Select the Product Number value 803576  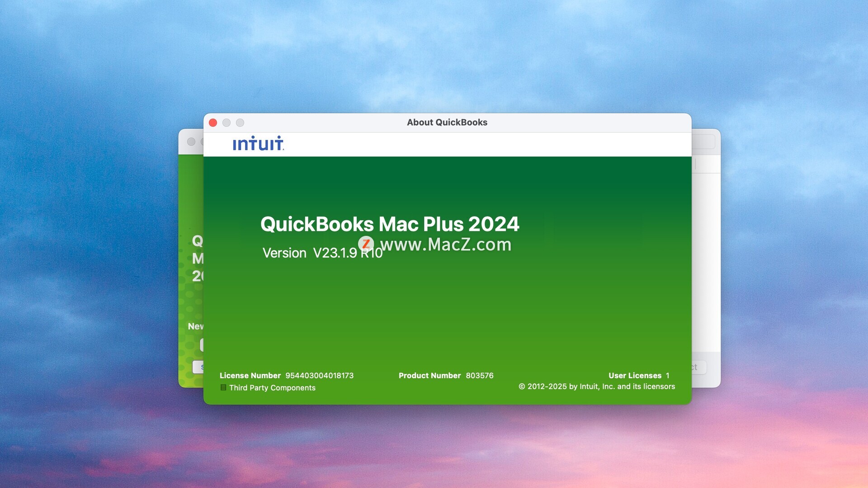(480, 375)
